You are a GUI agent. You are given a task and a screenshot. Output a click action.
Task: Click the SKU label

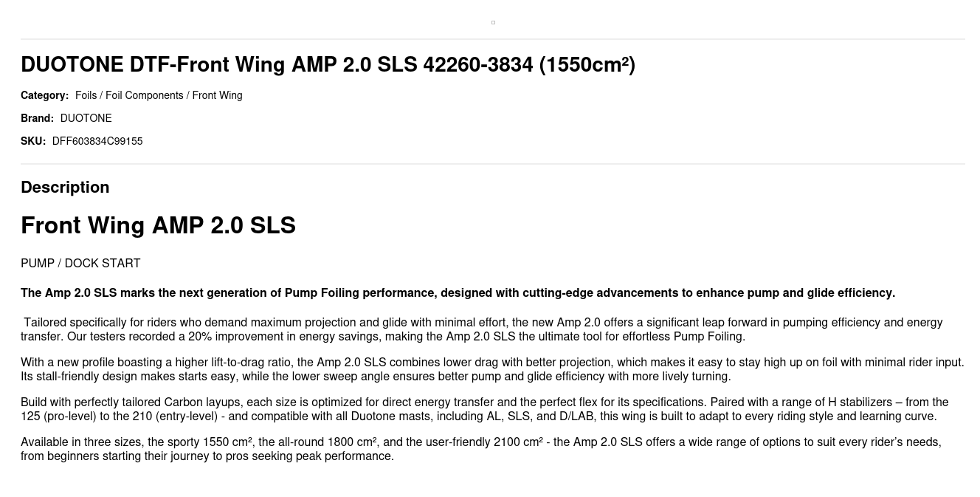[x=33, y=141]
